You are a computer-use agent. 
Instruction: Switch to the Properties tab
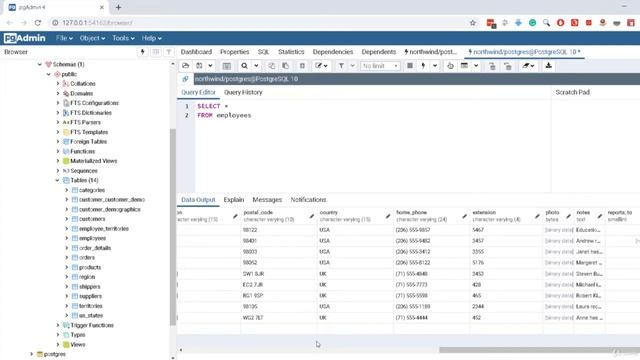point(235,52)
